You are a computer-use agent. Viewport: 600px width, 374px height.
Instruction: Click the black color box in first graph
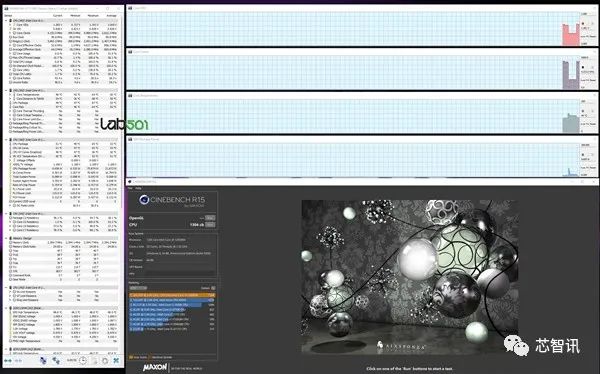pos(583,23)
